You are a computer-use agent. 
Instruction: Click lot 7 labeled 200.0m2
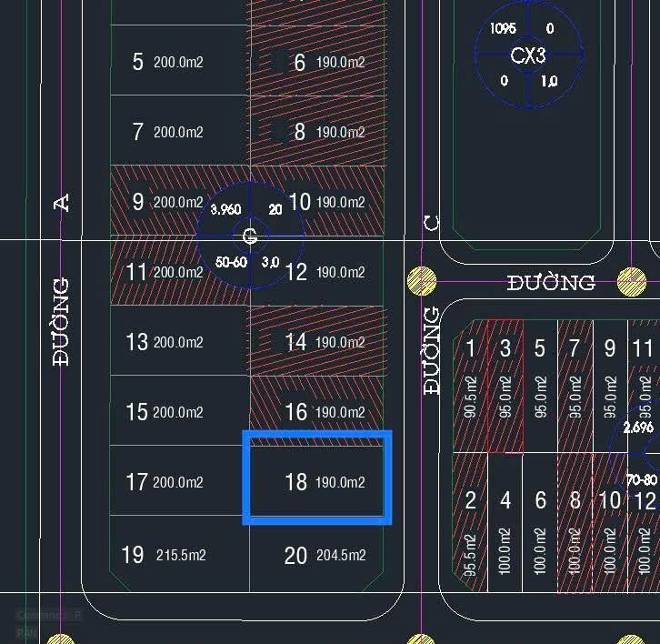coord(179,132)
